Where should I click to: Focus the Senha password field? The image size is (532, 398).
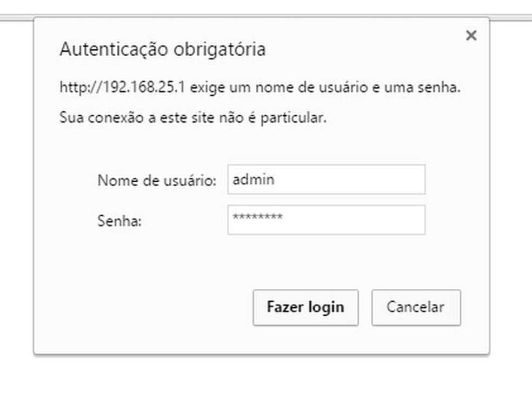(x=326, y=220)
